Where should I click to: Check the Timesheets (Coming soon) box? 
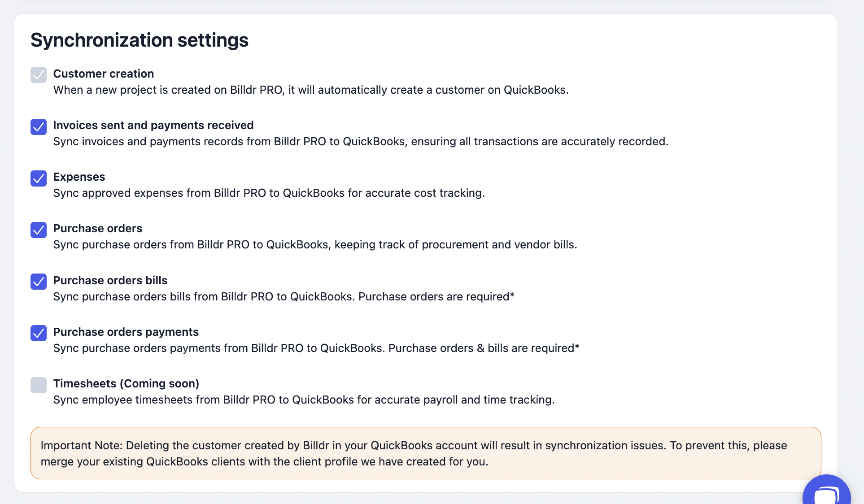[39, 385]
